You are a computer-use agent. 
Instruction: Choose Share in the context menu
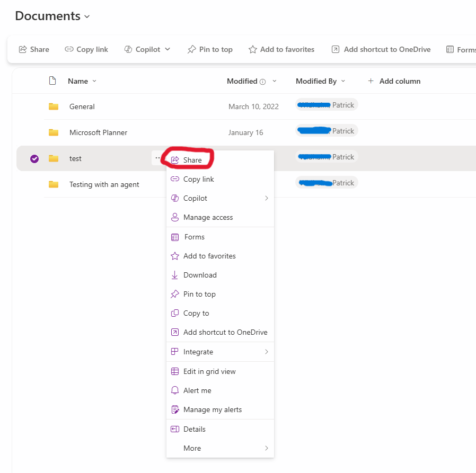click(220, 160)
